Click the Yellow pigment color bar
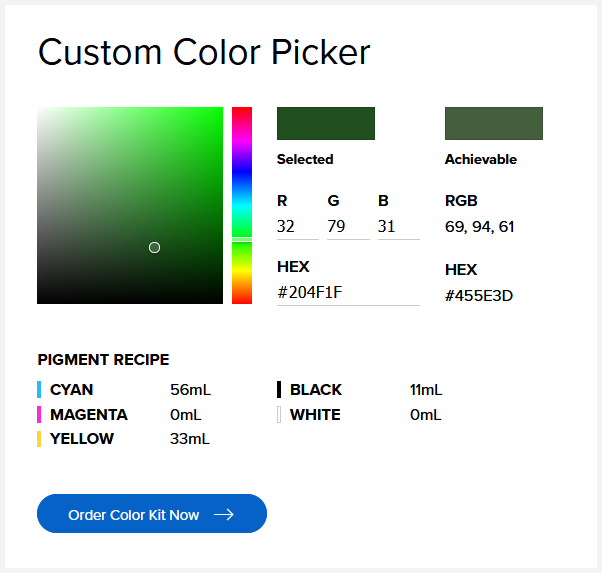602x573 pixels. tap(39, 438)
